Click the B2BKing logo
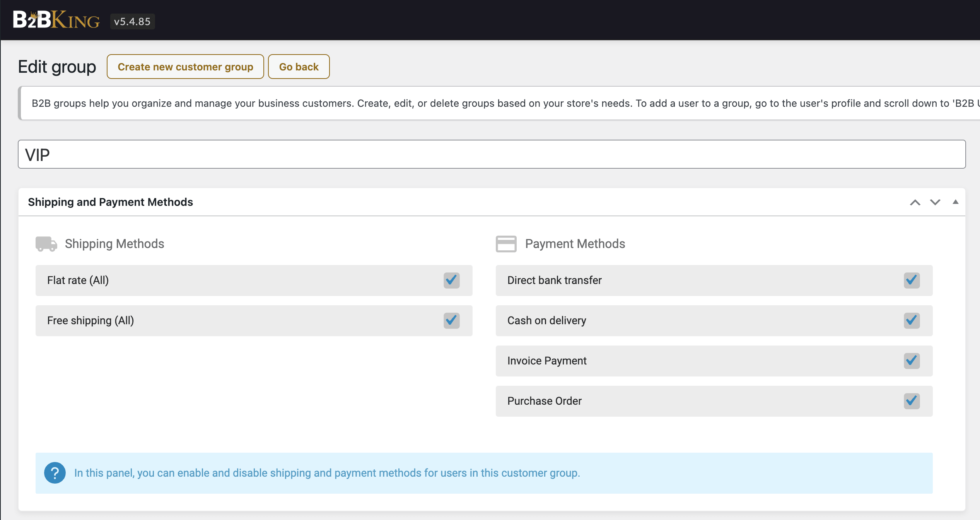Viewport: 980px width, 520px height. (56, 20)
